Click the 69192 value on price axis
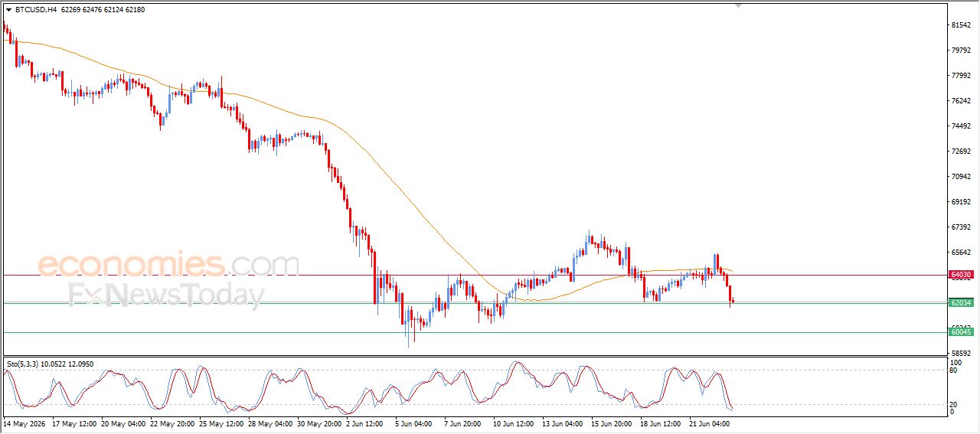 point(962,202)
